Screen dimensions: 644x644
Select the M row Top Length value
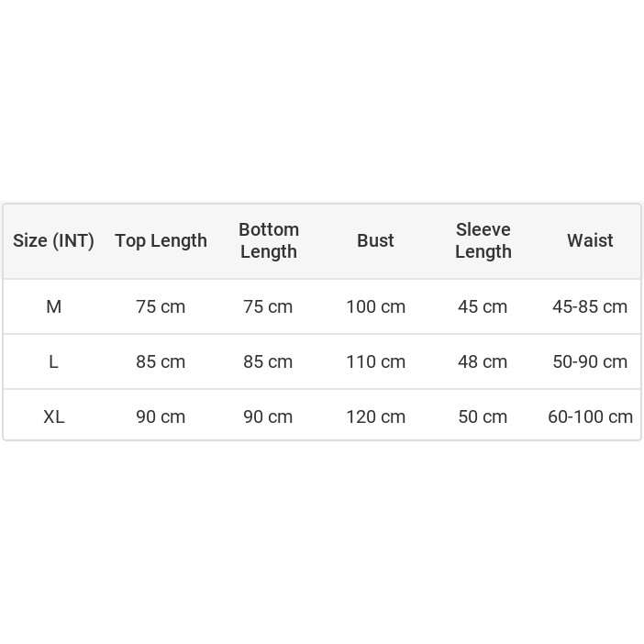pyautogui.click(x=161, y=306)
